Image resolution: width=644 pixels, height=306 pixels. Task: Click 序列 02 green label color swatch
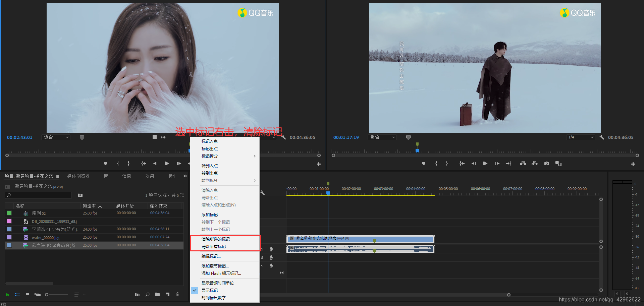[9, 213]
